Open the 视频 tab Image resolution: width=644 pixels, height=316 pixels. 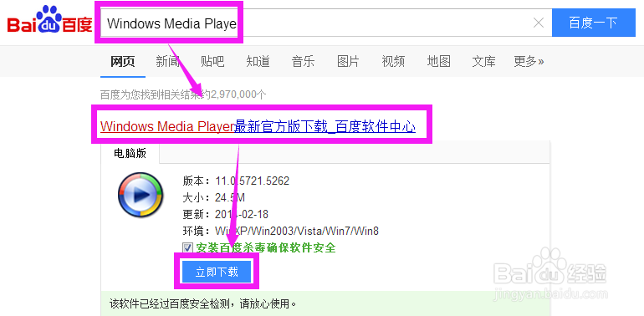393,62
